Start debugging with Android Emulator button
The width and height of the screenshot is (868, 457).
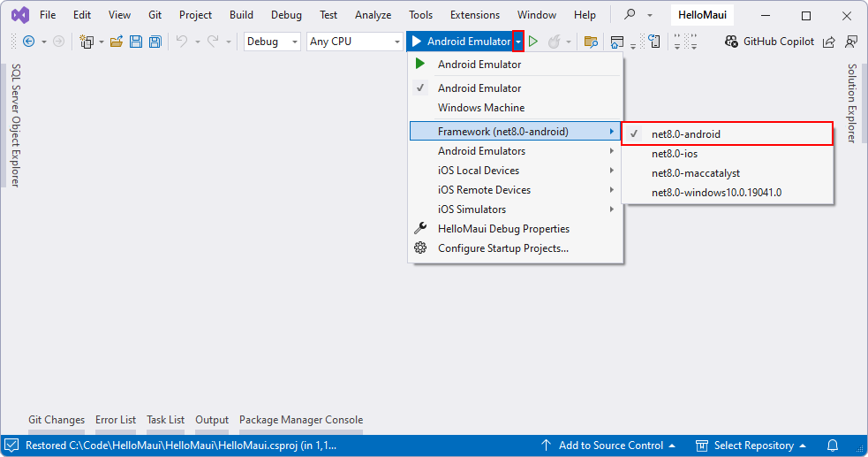(x=461, y=42)
